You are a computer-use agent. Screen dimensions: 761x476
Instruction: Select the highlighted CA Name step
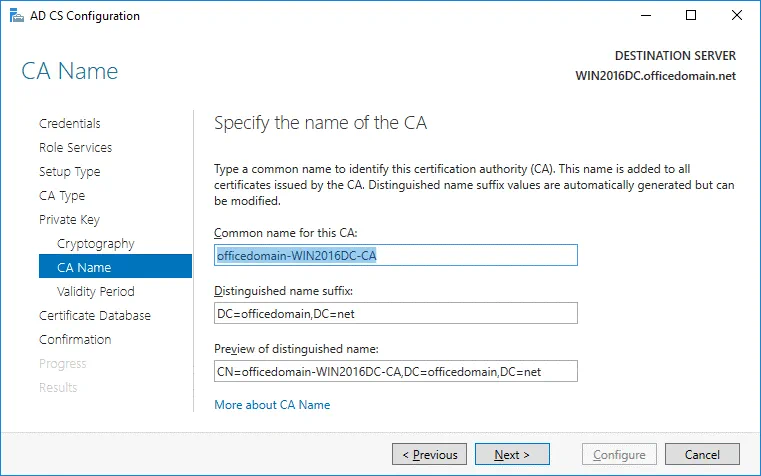tap(85, 268)
